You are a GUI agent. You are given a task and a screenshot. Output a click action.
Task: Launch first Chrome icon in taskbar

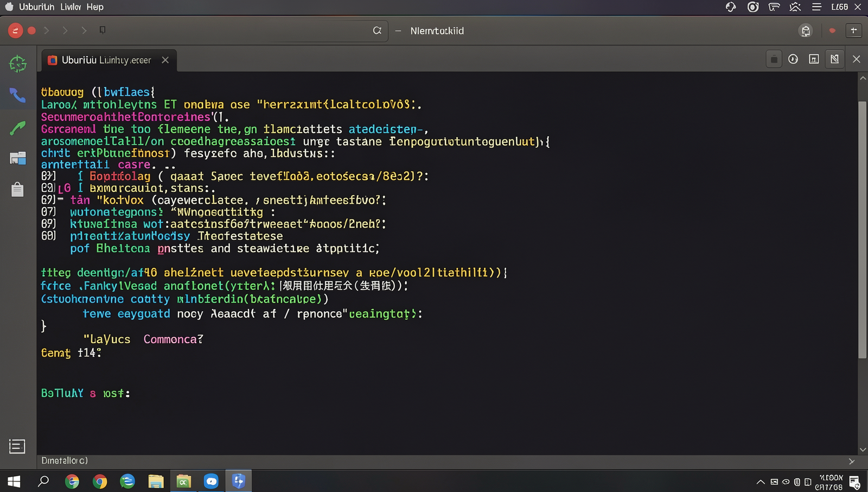point(72,481)
